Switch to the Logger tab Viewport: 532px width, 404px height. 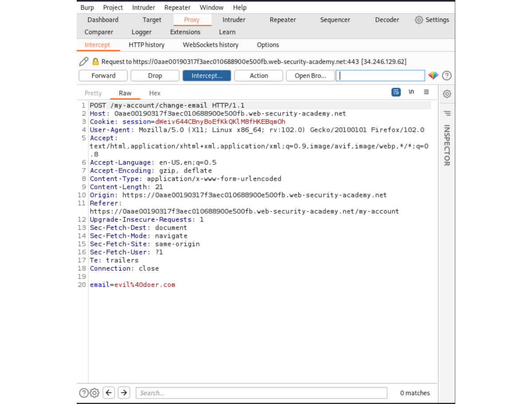coord(141,32)
